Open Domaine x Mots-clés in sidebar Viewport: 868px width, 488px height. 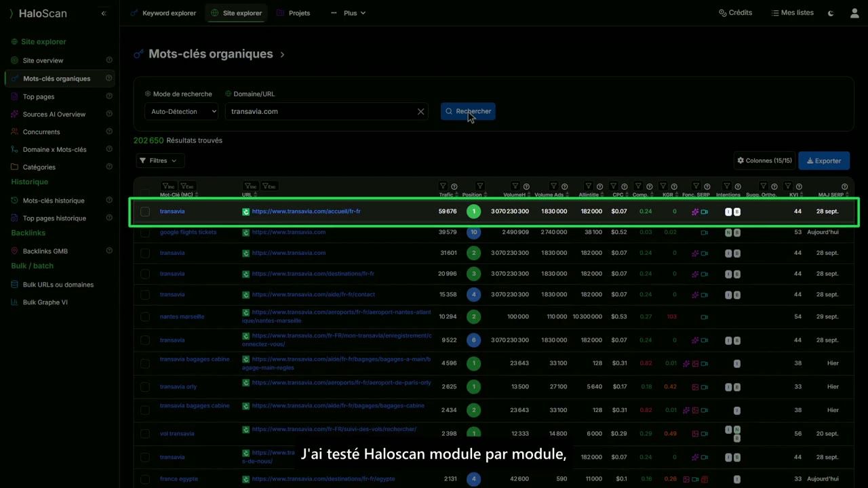(55, 149)
